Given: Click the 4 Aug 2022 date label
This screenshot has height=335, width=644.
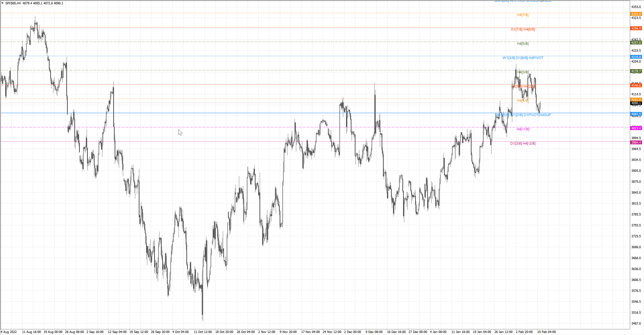Looking at the screenshot, I should pyautogui.click(x=9, y=332).
